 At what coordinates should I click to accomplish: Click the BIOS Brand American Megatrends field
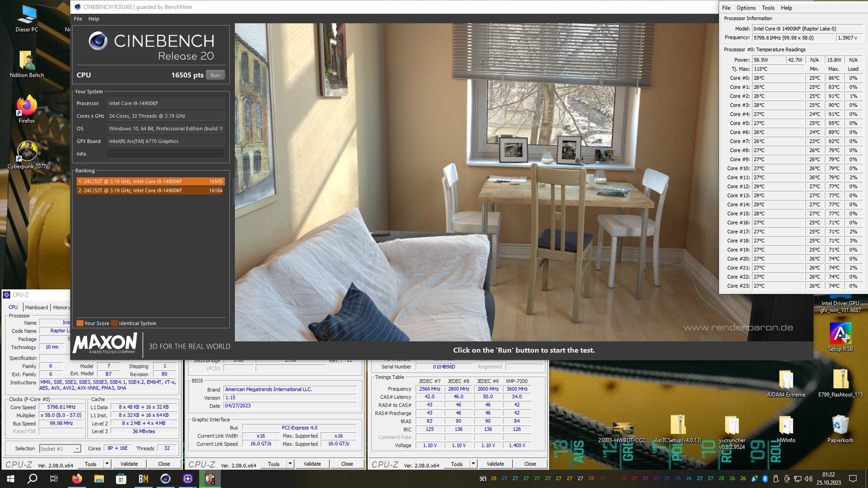[x=290, y=389]
